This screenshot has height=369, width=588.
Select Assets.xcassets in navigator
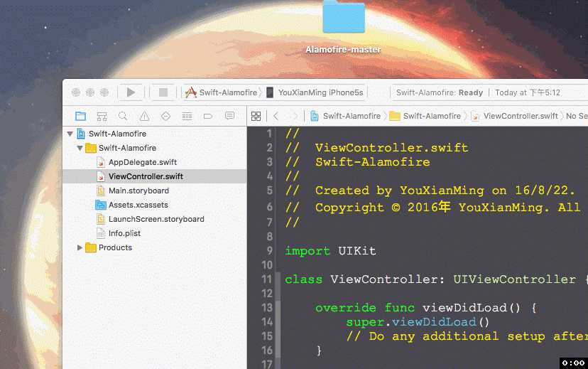pyautogui.click(x=155, y=205)
